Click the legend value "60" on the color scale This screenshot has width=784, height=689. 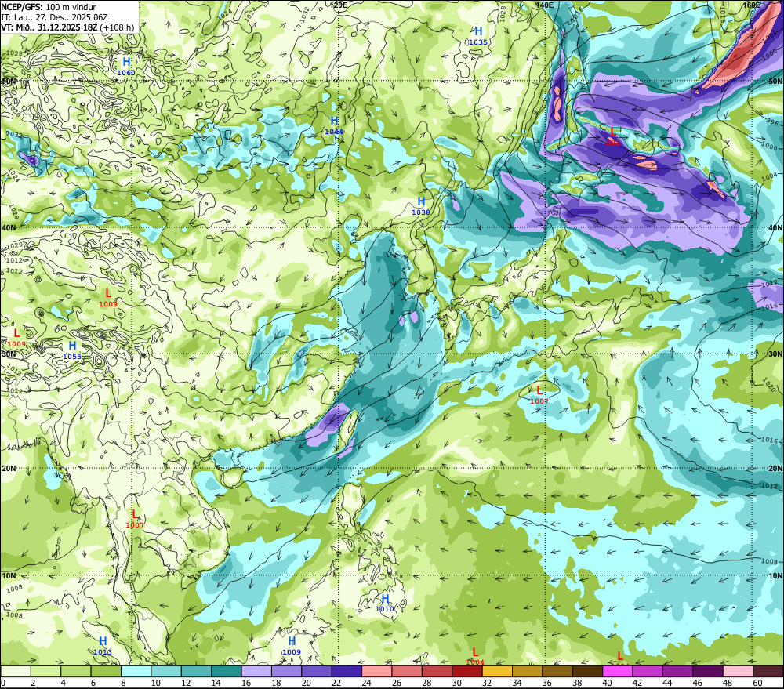[x=757, y=683]
